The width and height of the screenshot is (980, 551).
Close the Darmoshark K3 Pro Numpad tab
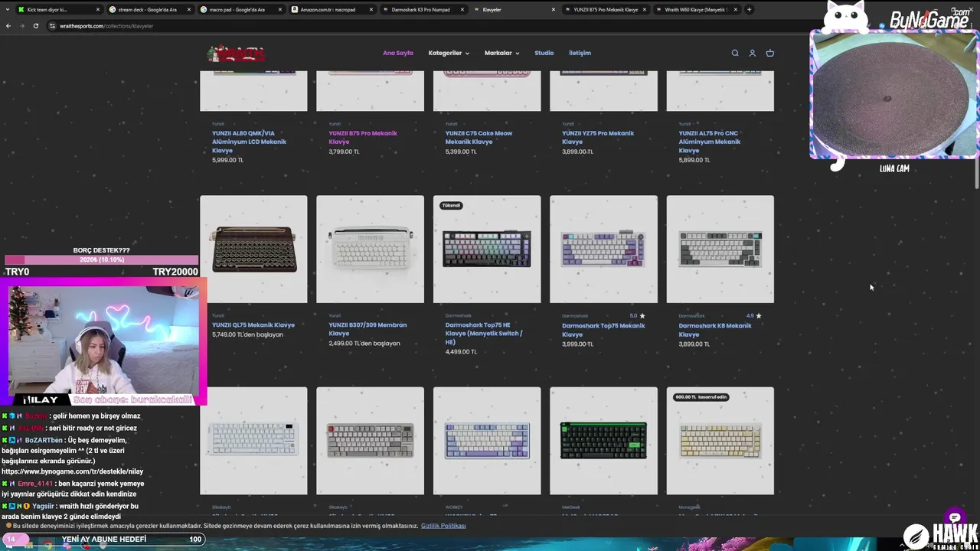coord(462,10)
